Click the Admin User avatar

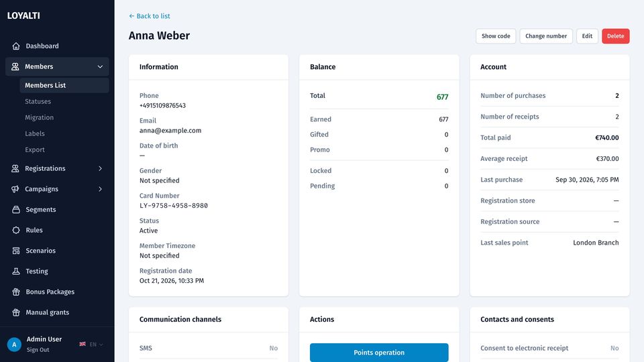pos(14,345)
